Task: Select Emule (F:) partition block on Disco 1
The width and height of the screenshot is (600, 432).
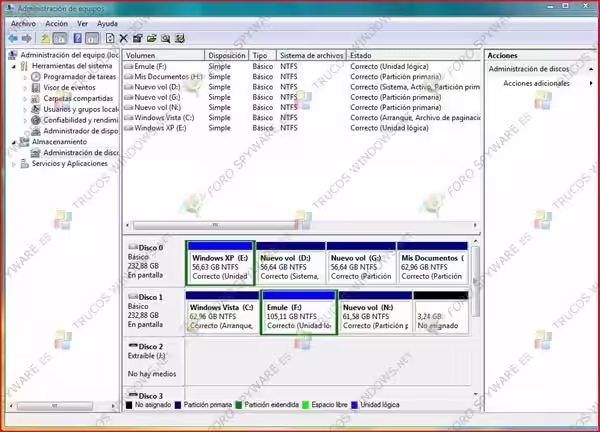Action: [x=299, y=313]
